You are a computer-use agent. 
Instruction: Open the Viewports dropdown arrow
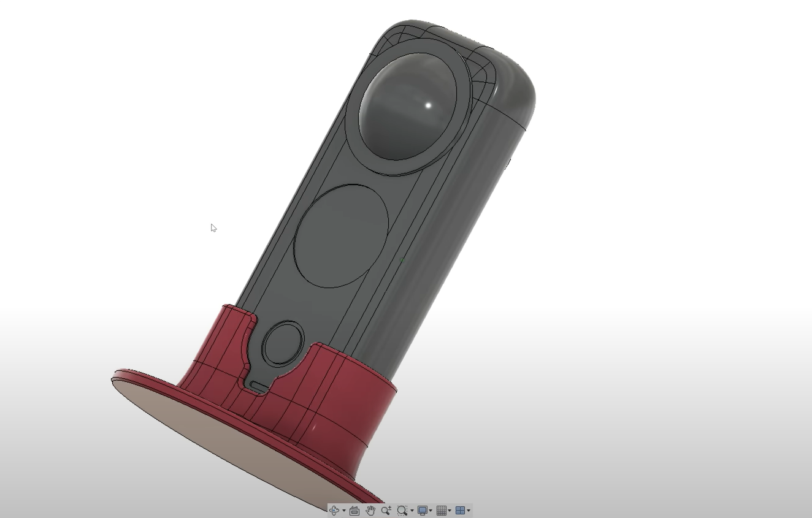coord(469,510)
